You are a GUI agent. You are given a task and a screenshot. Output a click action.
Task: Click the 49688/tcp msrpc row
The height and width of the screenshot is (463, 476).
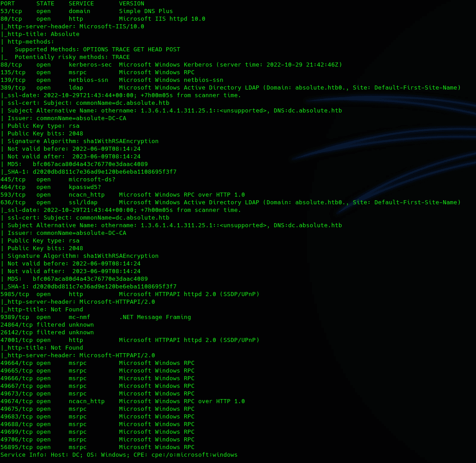(x=98, y=424)
